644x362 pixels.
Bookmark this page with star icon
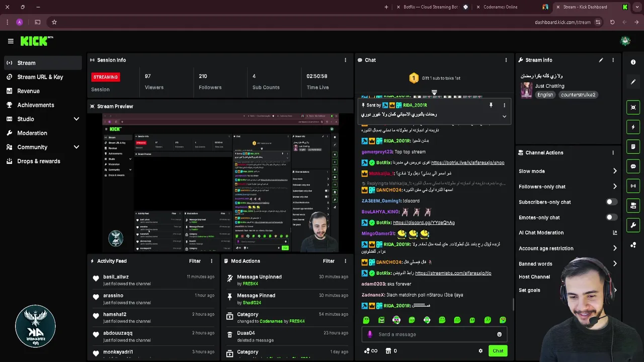pyautogui.click(x=54, y=22)
